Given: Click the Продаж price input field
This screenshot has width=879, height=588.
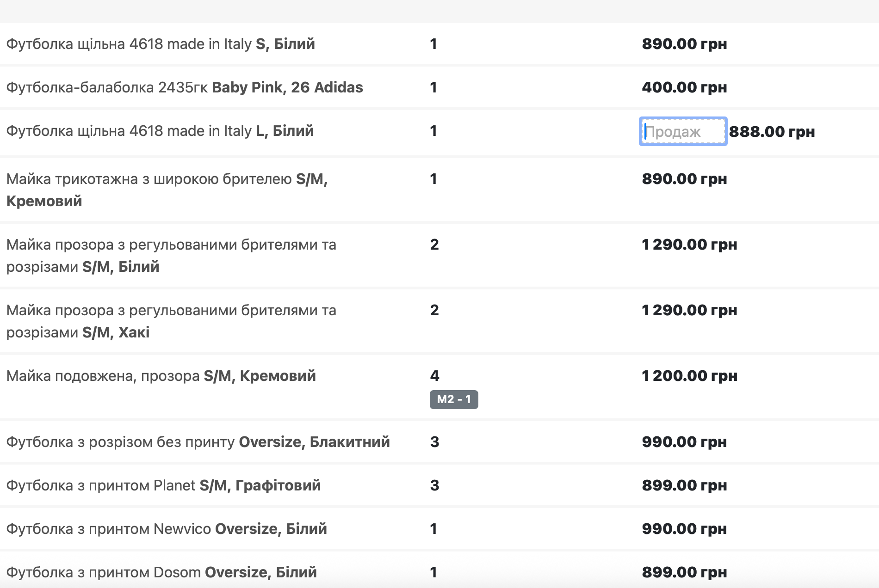Looking at the screenshot, I should [x=683, y=132].
